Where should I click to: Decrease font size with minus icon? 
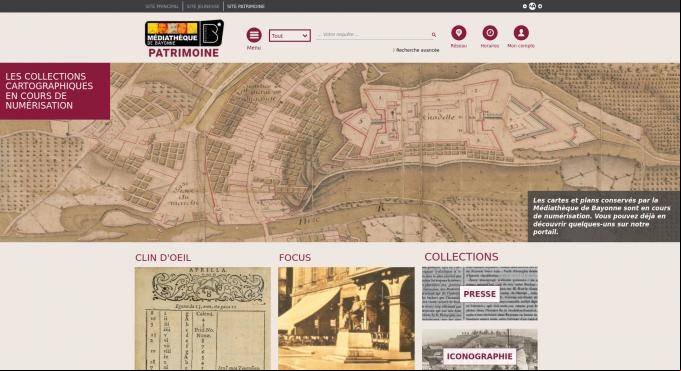(525, 6)
